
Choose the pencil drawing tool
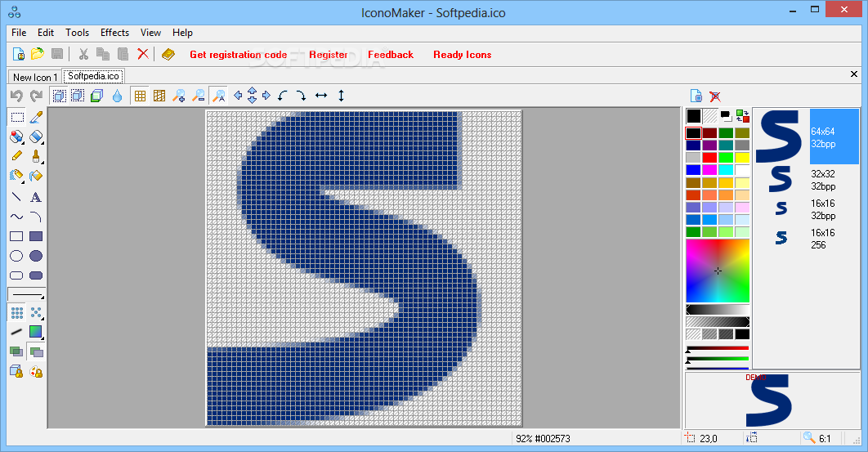click(x=17, y=156)
